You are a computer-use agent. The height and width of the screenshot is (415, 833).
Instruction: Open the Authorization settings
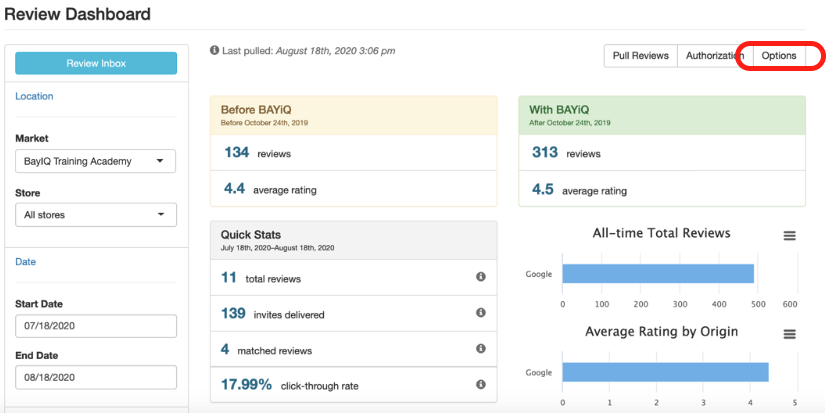(x=715, y=56)
